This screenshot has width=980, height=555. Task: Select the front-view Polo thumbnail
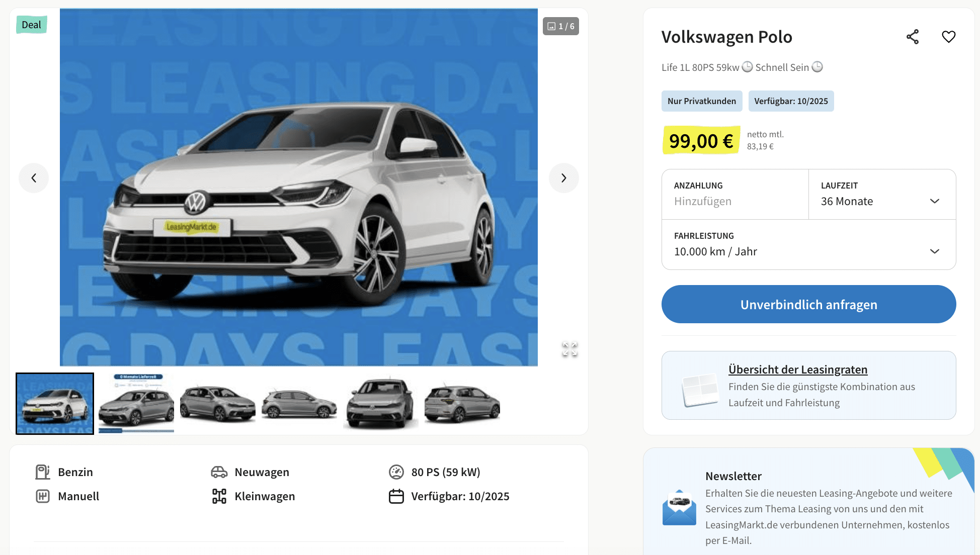tap(381, 404)
